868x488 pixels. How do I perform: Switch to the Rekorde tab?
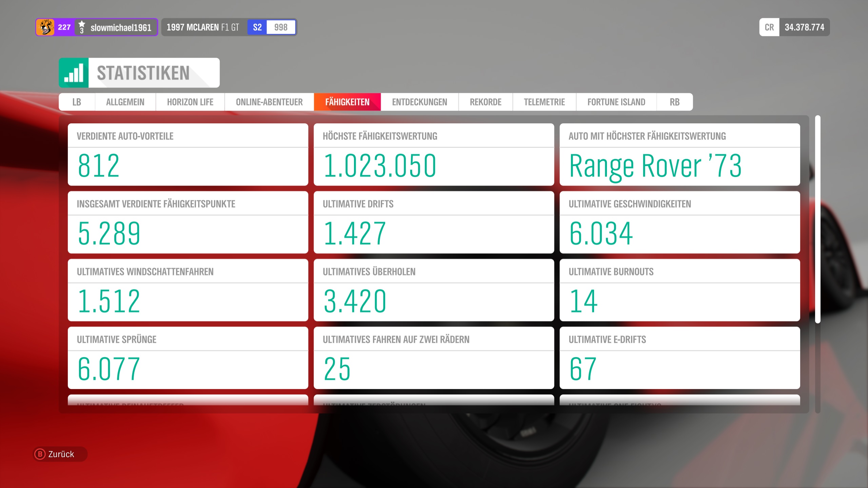[486, 102]
